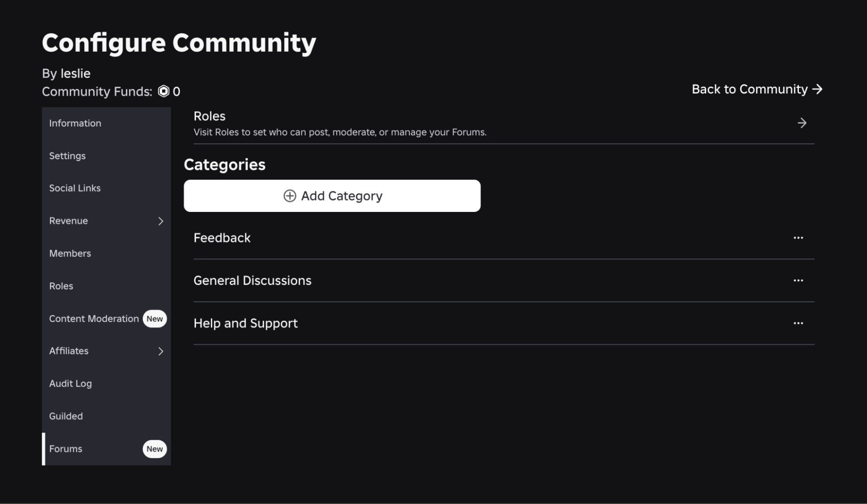Click the plus icon inside Add Category
This screenshot has width=867, height=504.
(x=290, y=196)
